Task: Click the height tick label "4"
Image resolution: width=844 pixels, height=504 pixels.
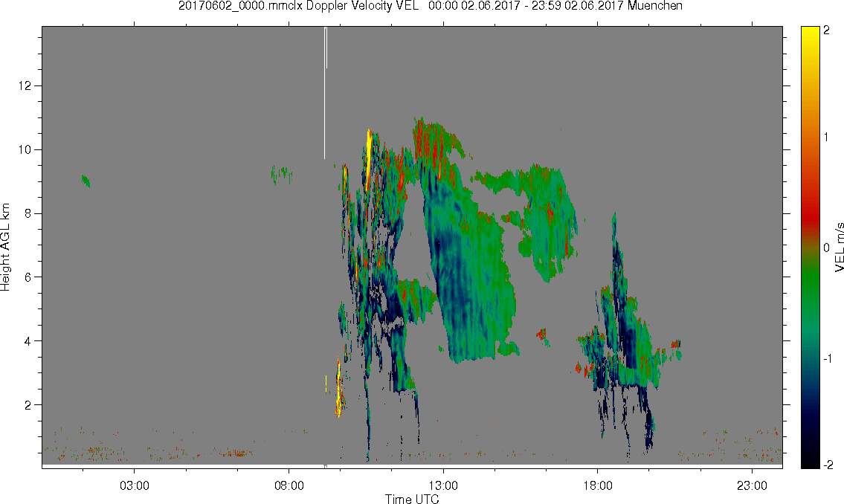Action: tap(28, 341)
